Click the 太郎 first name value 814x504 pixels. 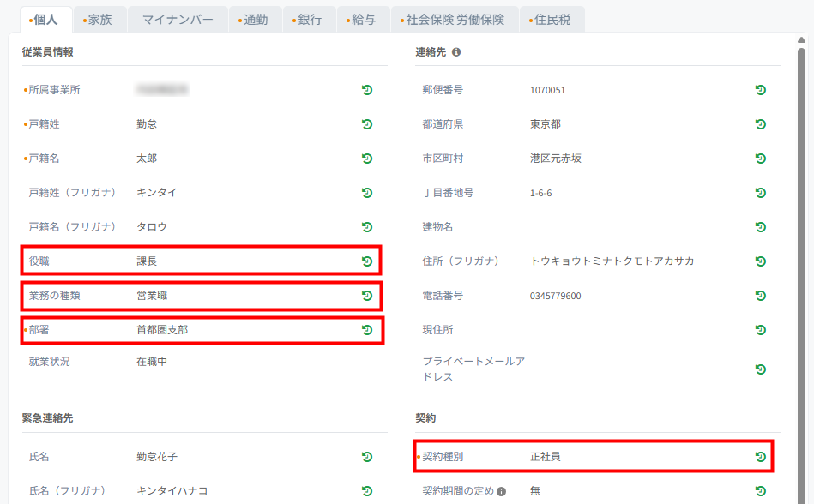coord(147,159)
